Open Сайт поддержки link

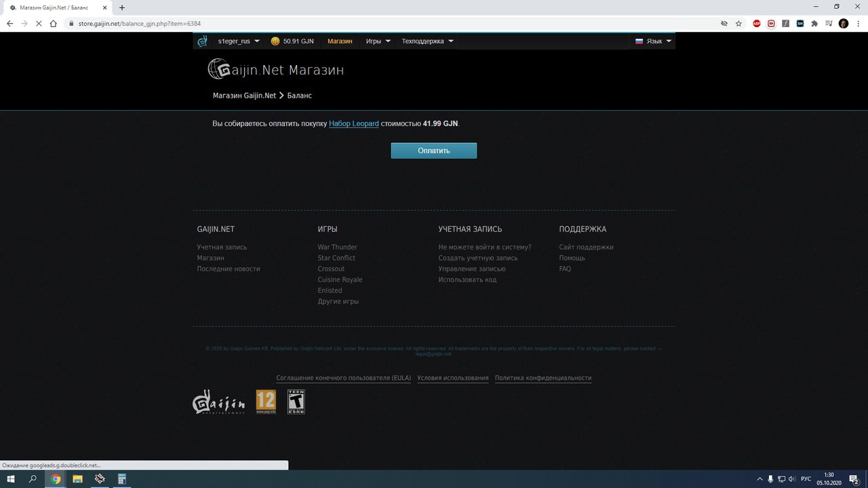click(586, 247)
